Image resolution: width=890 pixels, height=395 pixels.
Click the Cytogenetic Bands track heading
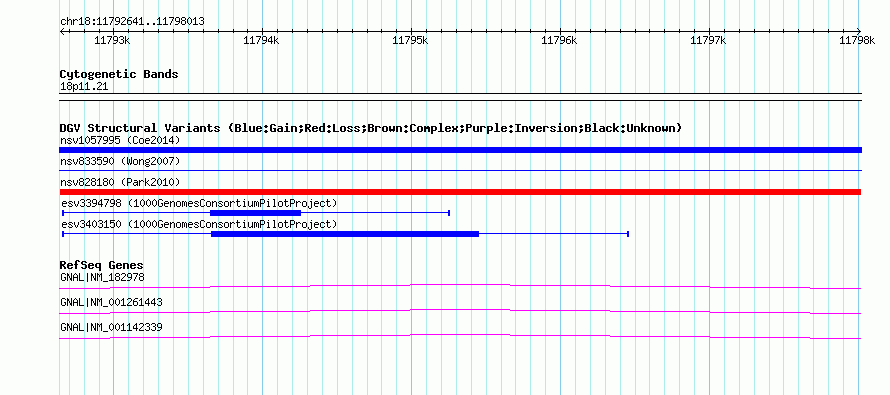119,74
